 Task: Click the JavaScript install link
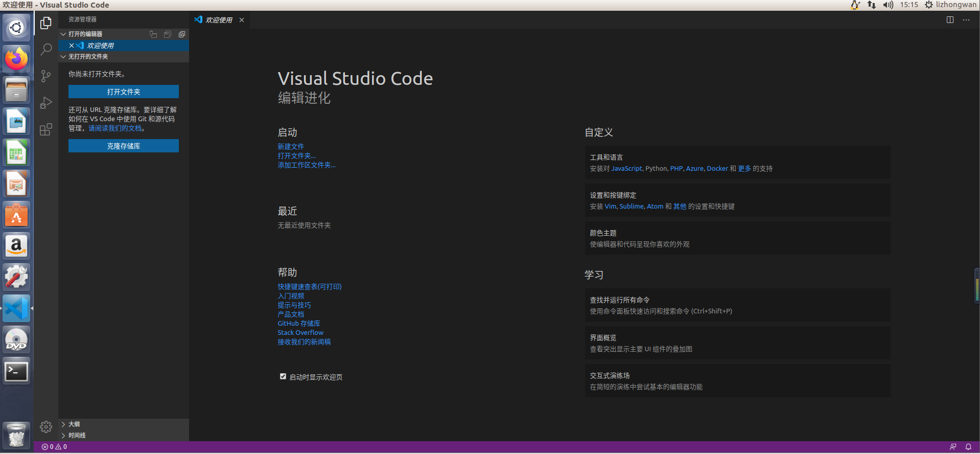626,169
